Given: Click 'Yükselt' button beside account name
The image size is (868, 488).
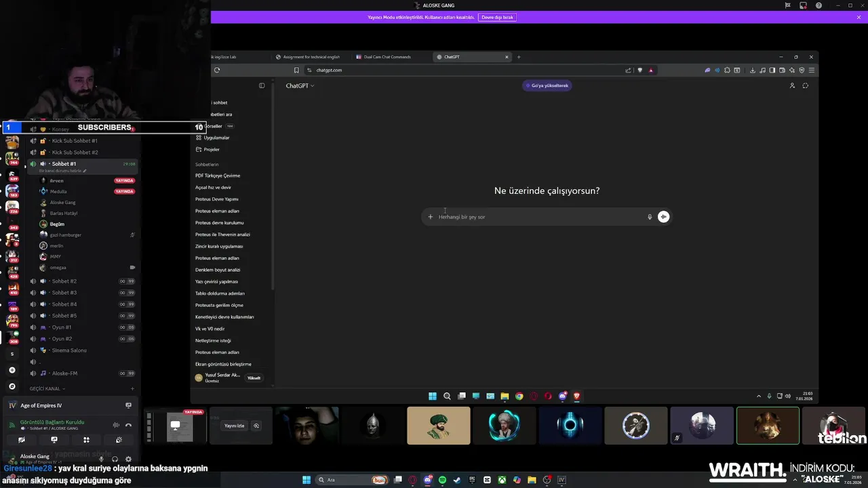Looking at the screenshot, I should tap(254, 378).
